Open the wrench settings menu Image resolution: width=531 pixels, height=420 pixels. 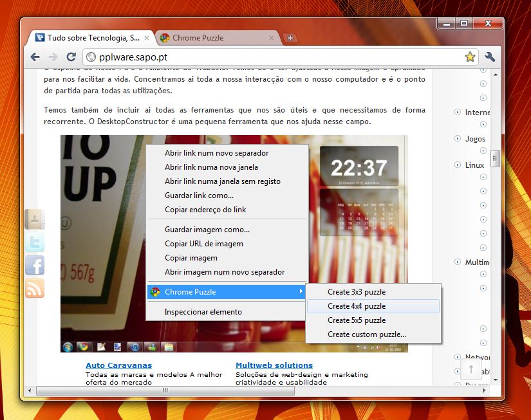pyautogui.click(x=490, y=57)
